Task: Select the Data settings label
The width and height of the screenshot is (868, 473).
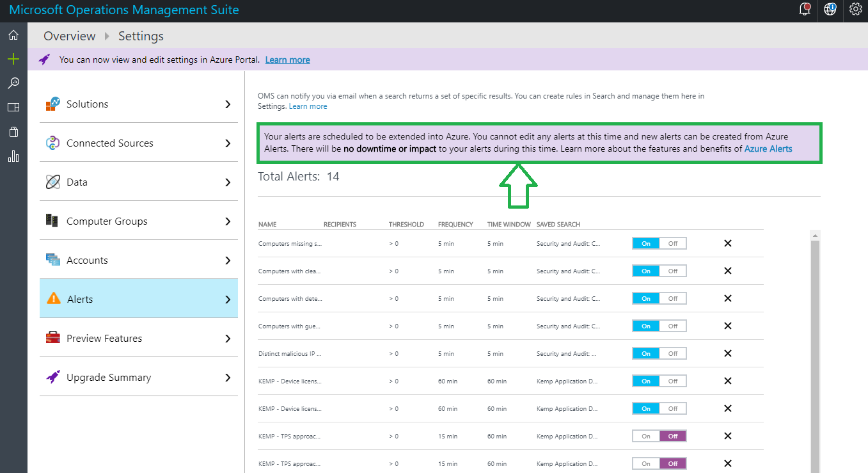Action: pos(77,182)
